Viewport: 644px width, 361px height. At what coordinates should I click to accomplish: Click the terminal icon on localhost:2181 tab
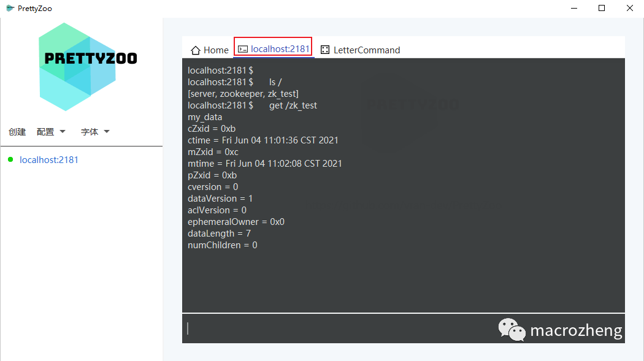click(243, 49)
